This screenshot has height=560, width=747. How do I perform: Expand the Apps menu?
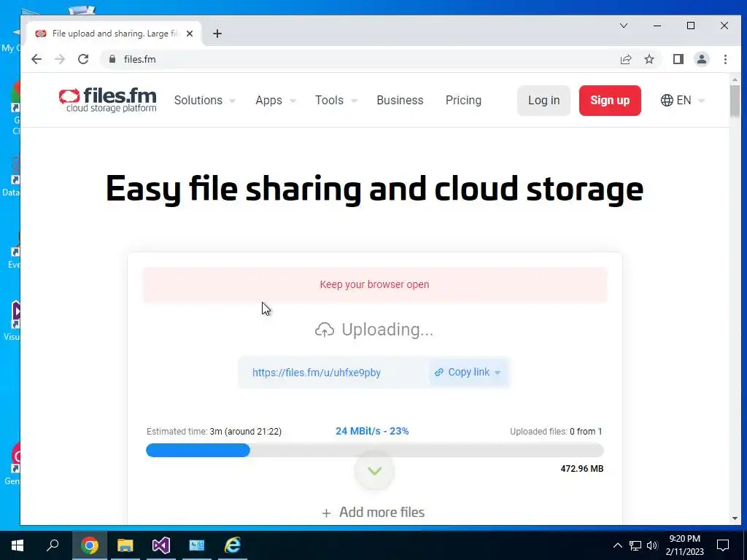point(276,100)
